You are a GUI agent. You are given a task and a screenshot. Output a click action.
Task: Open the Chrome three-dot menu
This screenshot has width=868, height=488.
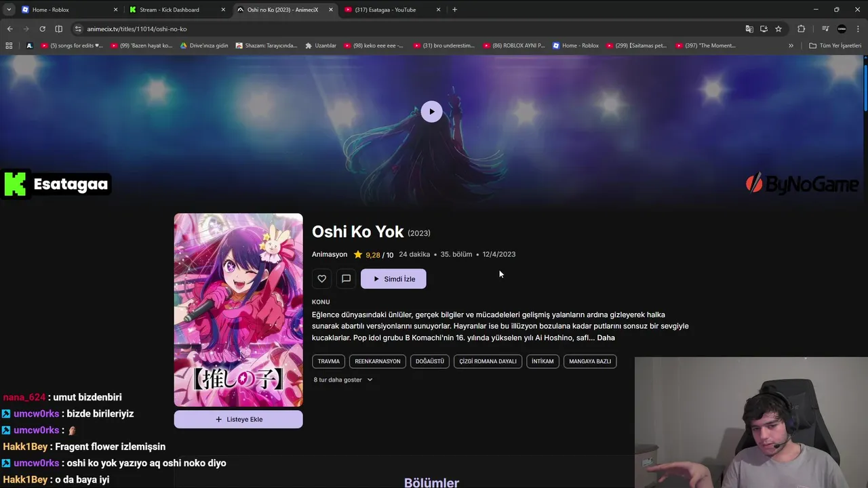pyautogui.click(x=858, y=29)
